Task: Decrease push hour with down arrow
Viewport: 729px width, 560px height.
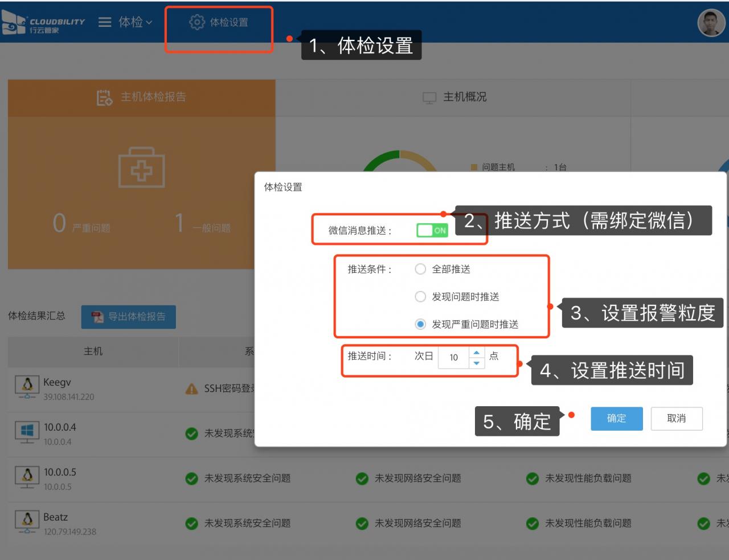Action: pyautogui.click(x=477, y=363)
